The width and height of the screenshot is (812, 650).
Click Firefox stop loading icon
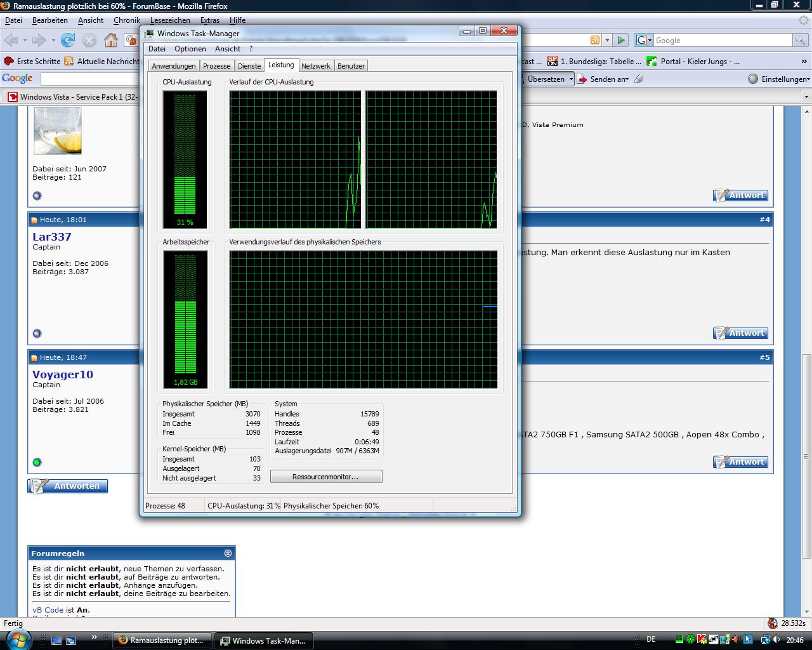click(x=89, y=41)
